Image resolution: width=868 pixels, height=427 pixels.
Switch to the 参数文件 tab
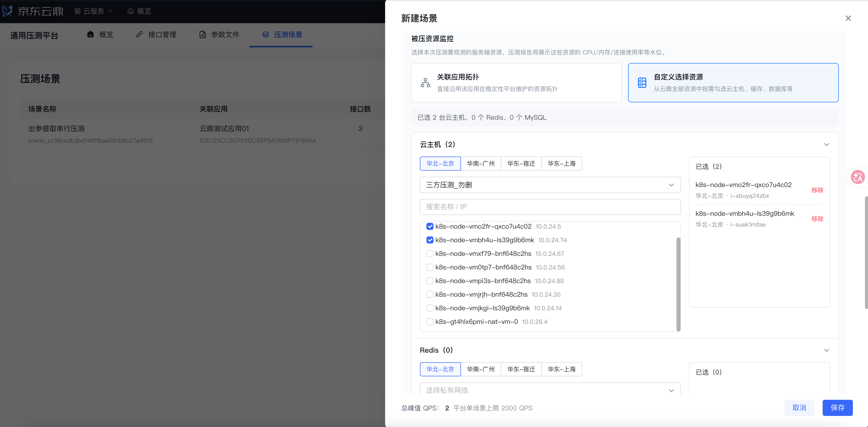pyautogui.click(x=219, y=35)
